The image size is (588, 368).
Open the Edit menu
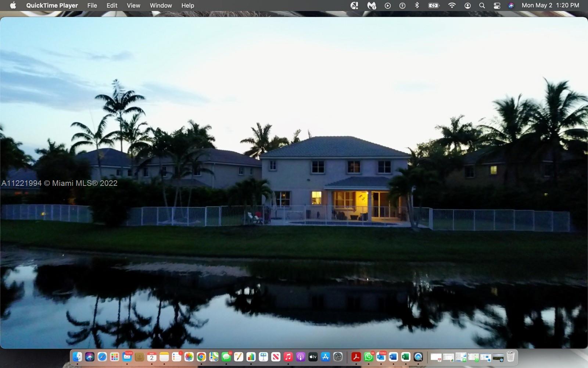(x=112, y=6)
